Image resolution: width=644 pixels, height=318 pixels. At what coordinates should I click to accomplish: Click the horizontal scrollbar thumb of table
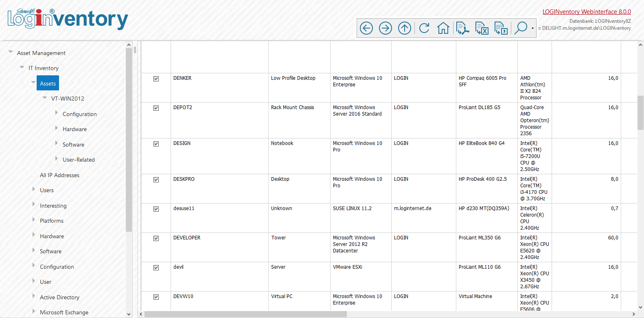click(245, 314)
